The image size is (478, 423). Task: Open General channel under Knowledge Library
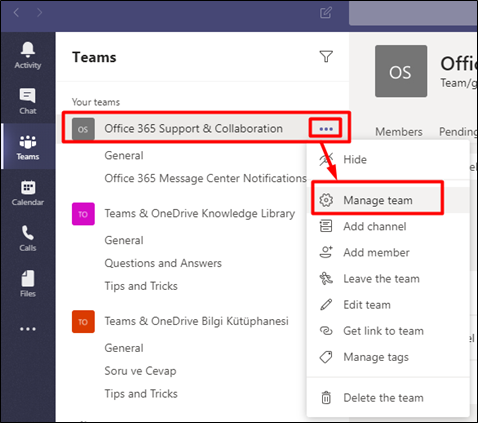pos(124,240)
